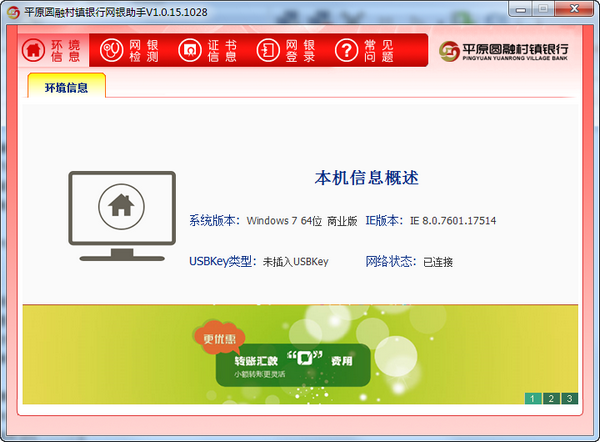The width and height of the screenshot is (600, 442).
Task: Click the 网银登录 login door icon
Action: (x=268, y=50)
